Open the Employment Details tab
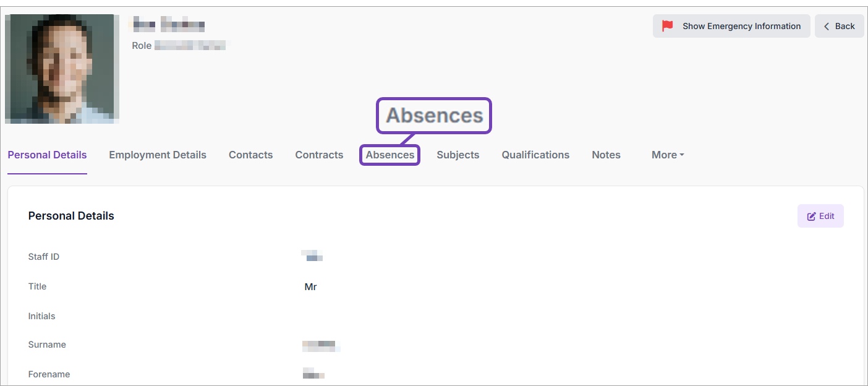This screenshot has width=868, height=386. point(158,155)
